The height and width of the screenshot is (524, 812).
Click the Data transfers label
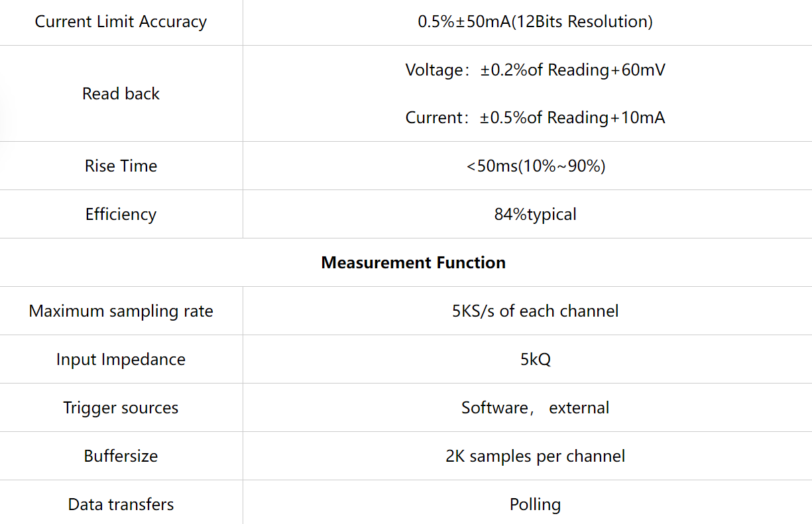pos(121,504)
